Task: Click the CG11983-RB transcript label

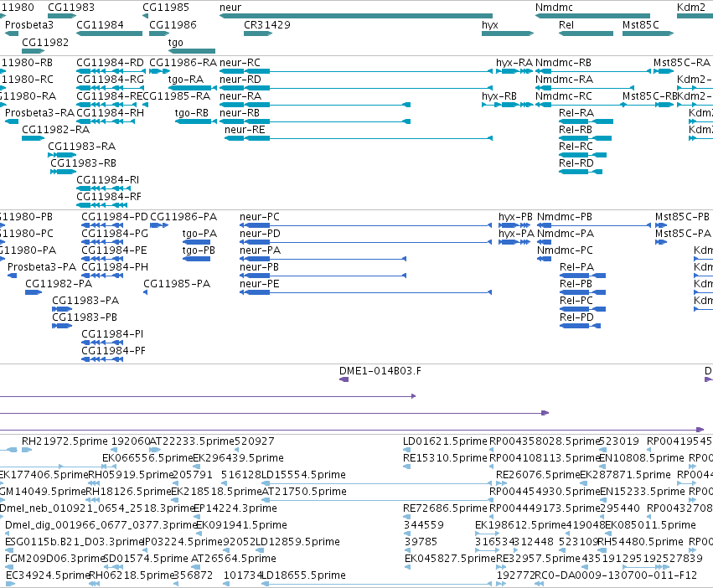Action: click(84, 162)
